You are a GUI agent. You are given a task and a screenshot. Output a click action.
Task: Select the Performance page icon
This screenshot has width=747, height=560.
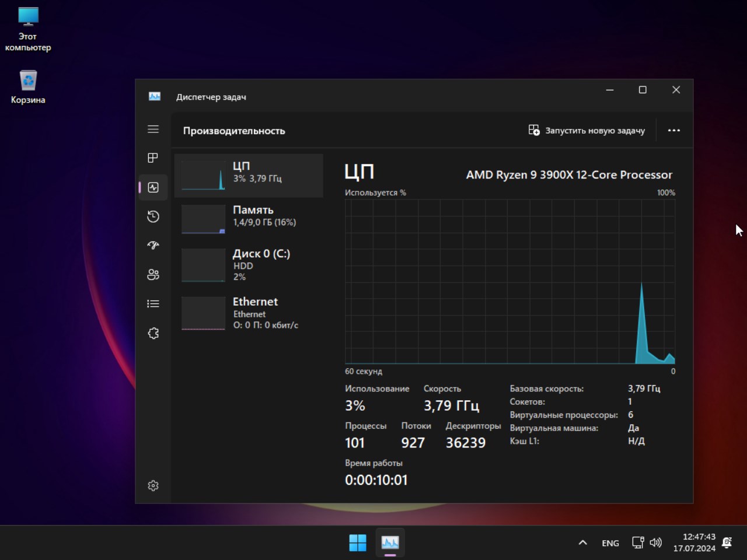click(x=153, y=187)
